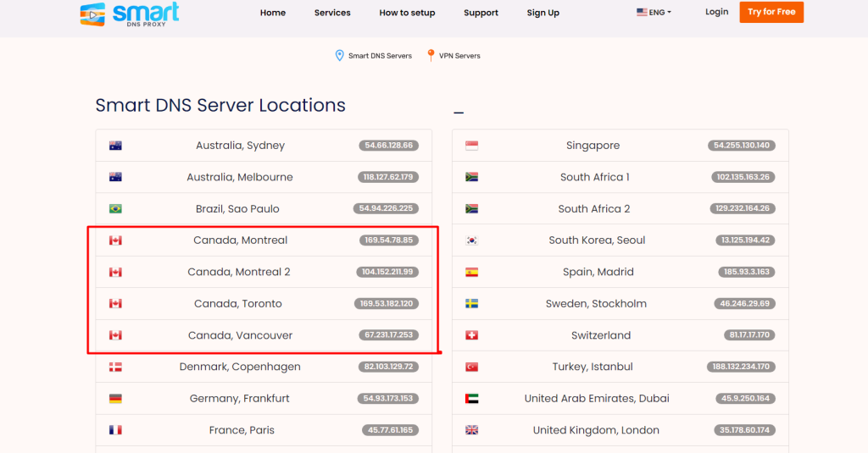868x453 pixels.
Task: Click the Denmark flag icon
Action: coord(115,367)
